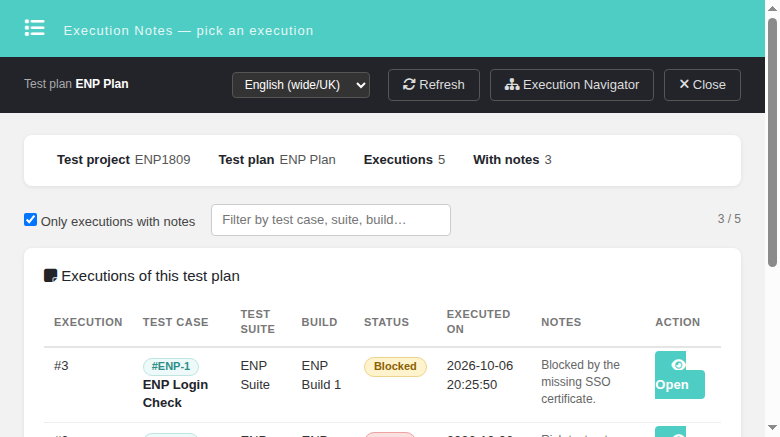This screenshot has width=780, height=437.
Task: Click the #ENP-1 test case badge
Action: tap(171, 366)
